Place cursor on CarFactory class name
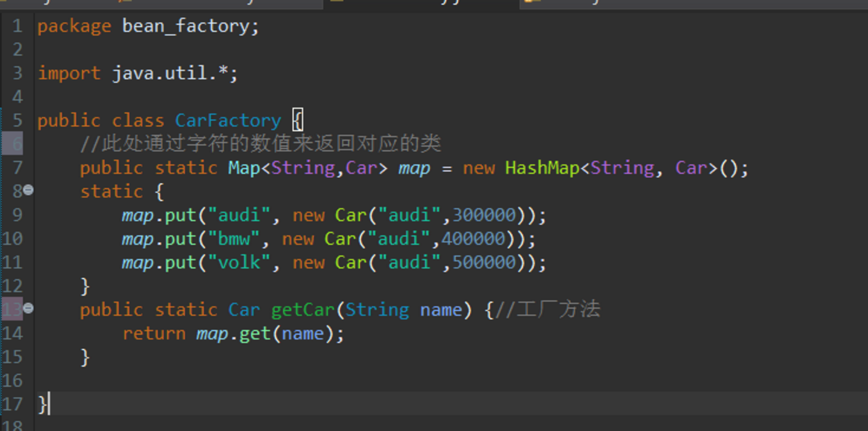 228,120
